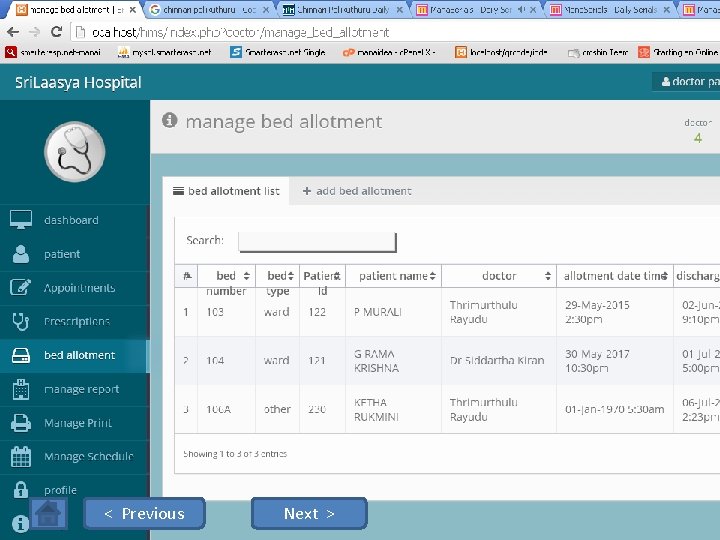720x540 pixels.
Task: Click the browser address bar
Action: coord(395,32)
